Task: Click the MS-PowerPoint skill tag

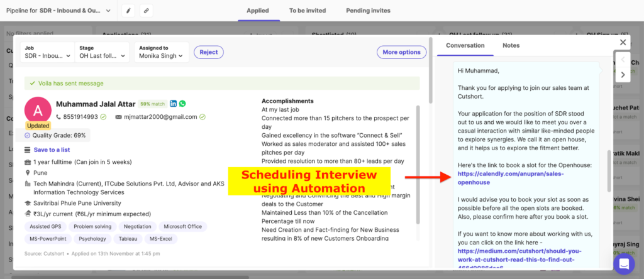Action: [x=48, y=238]
